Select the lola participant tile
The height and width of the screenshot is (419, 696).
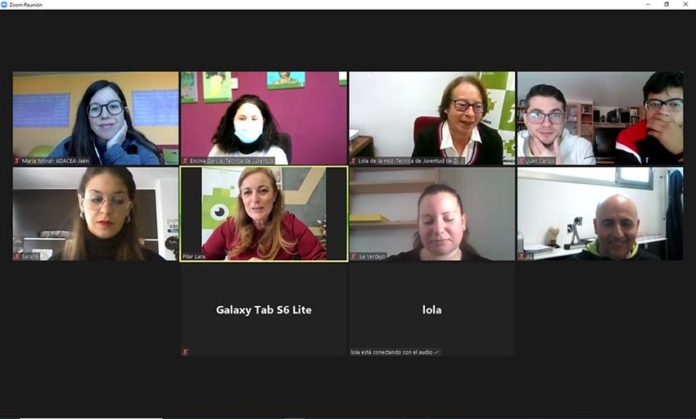432,309
